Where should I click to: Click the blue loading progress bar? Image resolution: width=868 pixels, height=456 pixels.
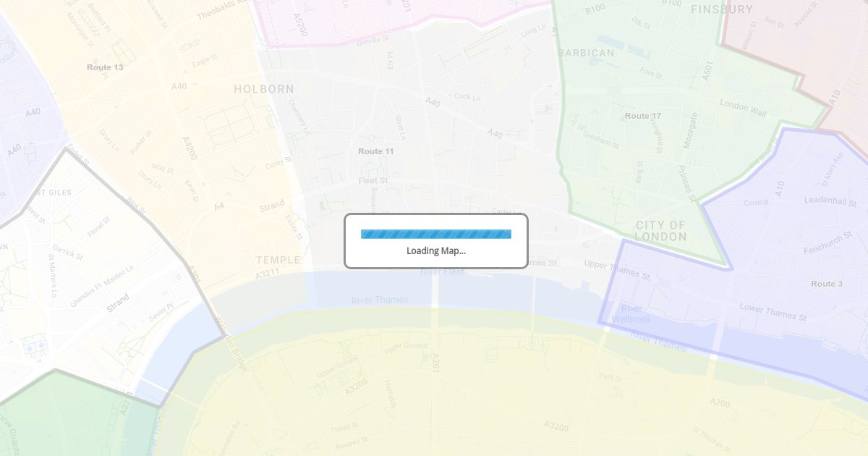coord(436,234)
